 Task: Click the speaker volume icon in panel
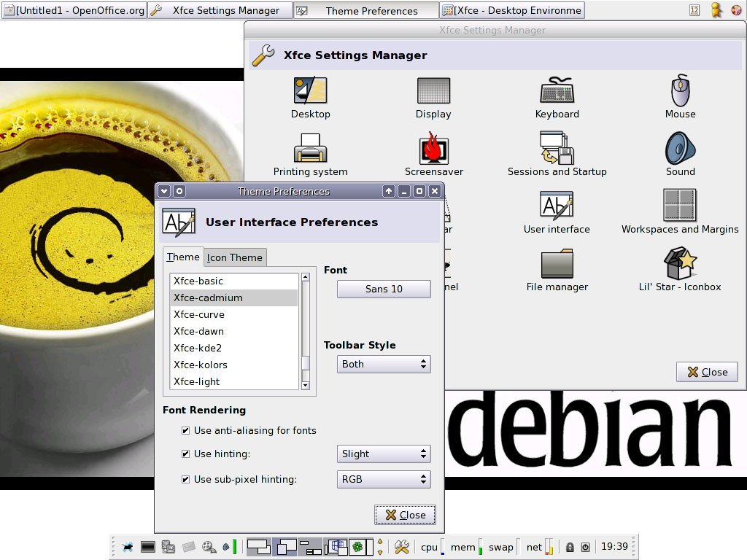[226, 547]
